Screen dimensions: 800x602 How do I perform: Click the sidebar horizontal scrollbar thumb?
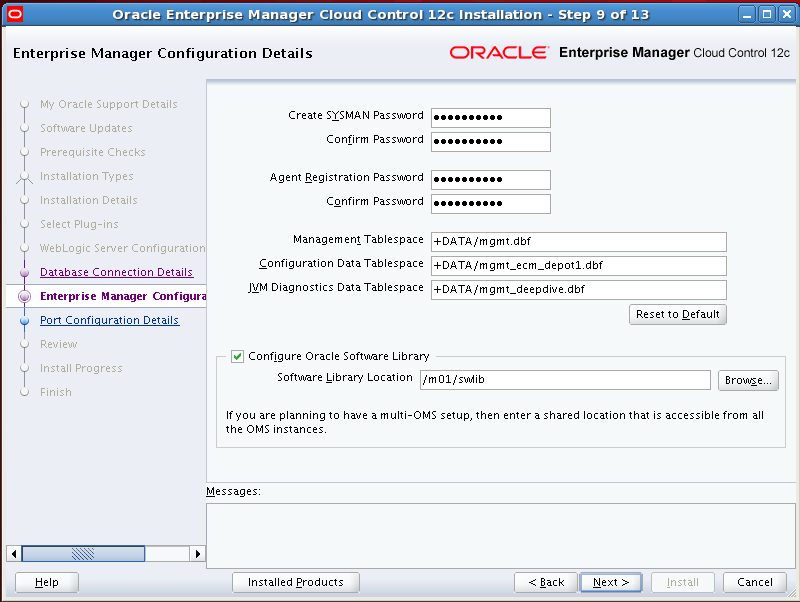(83, 554)
